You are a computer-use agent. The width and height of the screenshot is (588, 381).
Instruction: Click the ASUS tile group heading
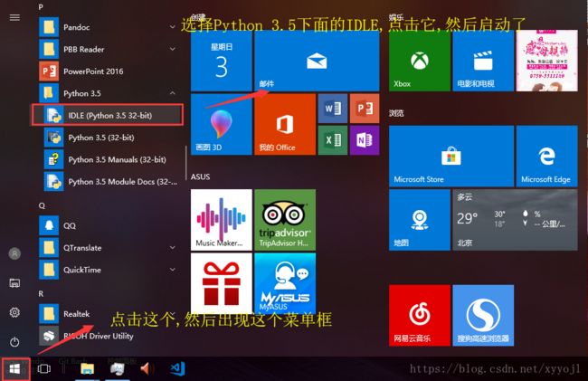(200, 176)
